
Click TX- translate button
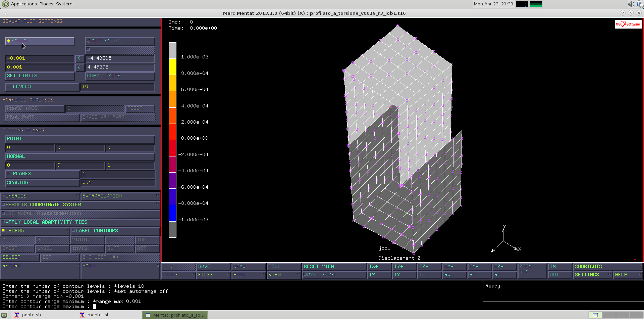(379, 275)
